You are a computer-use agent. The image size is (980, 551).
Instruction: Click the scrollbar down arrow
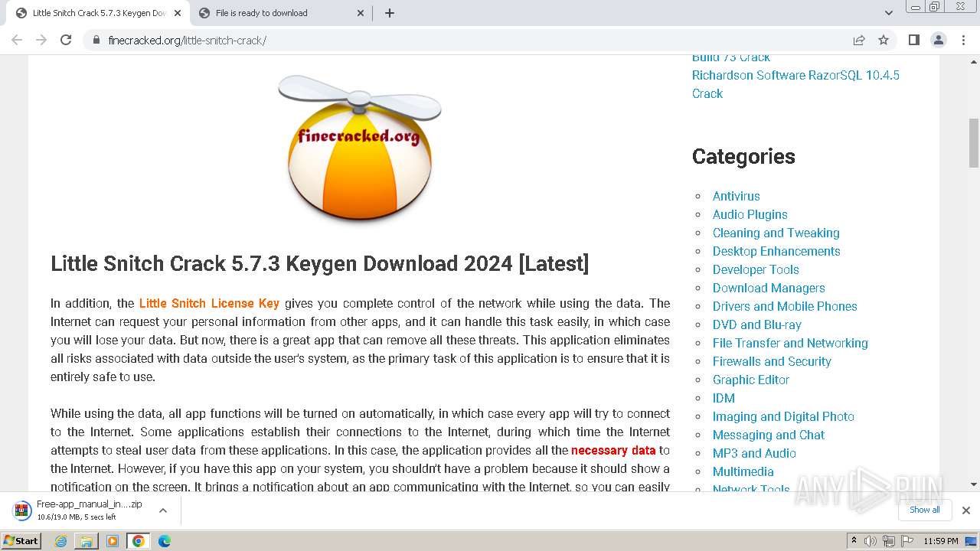tap(974, 484)
